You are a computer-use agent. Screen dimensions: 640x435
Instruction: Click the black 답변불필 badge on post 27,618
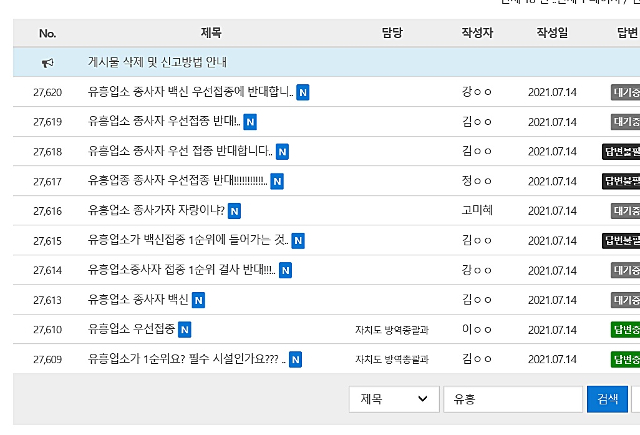click(621, 152)
